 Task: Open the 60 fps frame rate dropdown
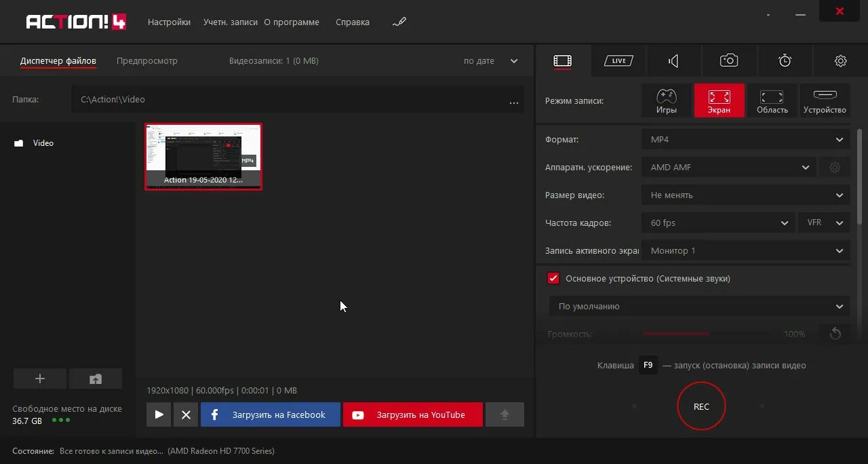point(718,223)
